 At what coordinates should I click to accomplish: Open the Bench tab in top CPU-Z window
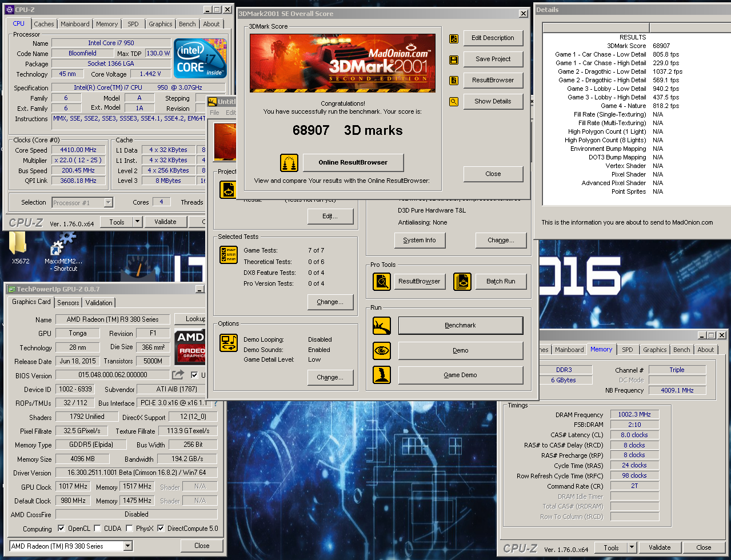pyautogui.click(x=187, y=24)
